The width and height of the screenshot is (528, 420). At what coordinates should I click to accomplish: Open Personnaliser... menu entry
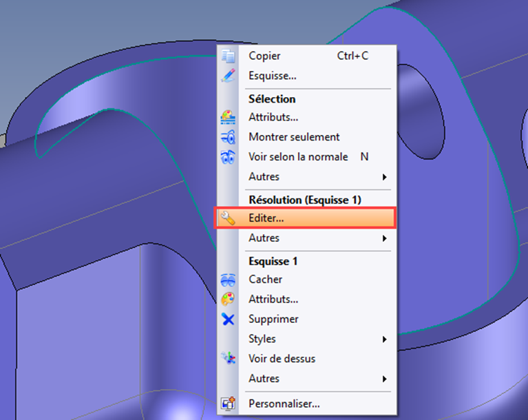(x=306, y=403)
